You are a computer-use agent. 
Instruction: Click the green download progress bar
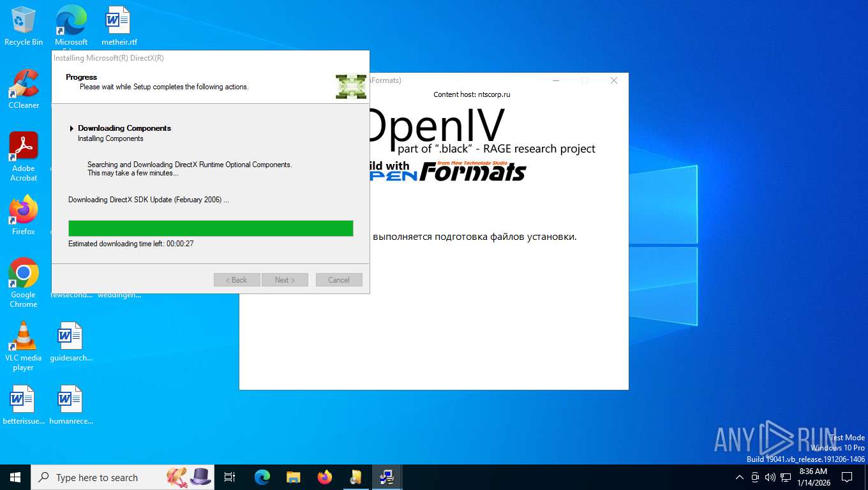point(211,228)
